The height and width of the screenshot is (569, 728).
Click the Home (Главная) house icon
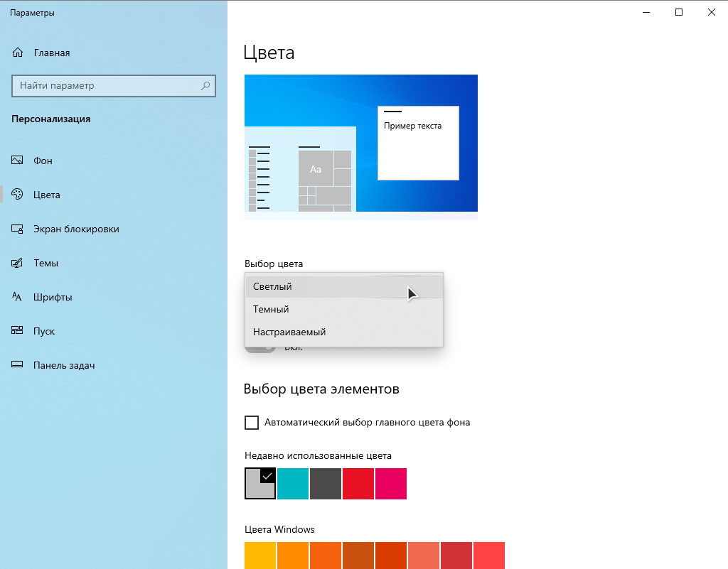coord(18,53)
